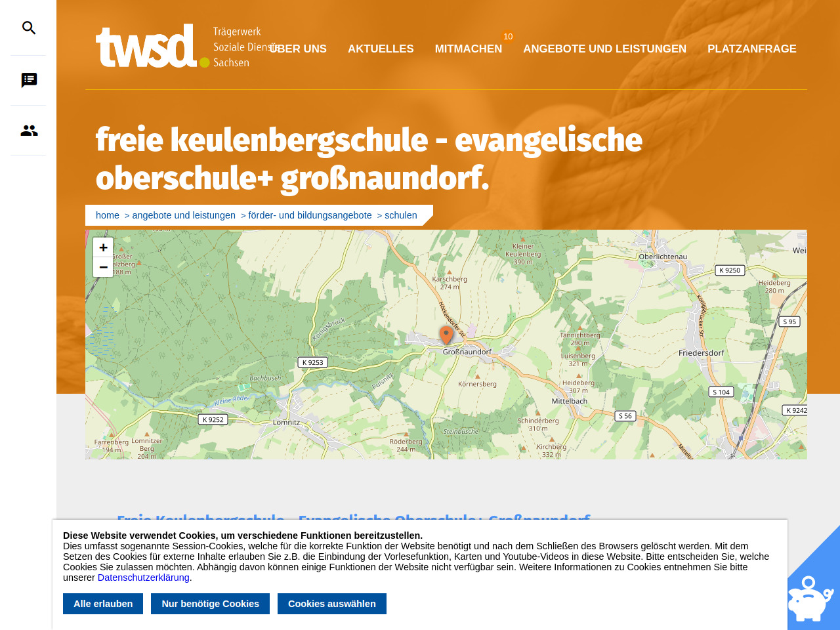Open the Platzanfrage menu item
This screenshot has width=840, height=630.
click(751, 49)
